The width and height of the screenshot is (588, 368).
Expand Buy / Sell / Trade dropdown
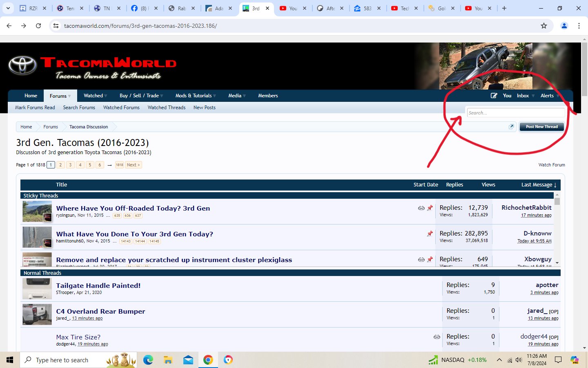pos(162,96)
